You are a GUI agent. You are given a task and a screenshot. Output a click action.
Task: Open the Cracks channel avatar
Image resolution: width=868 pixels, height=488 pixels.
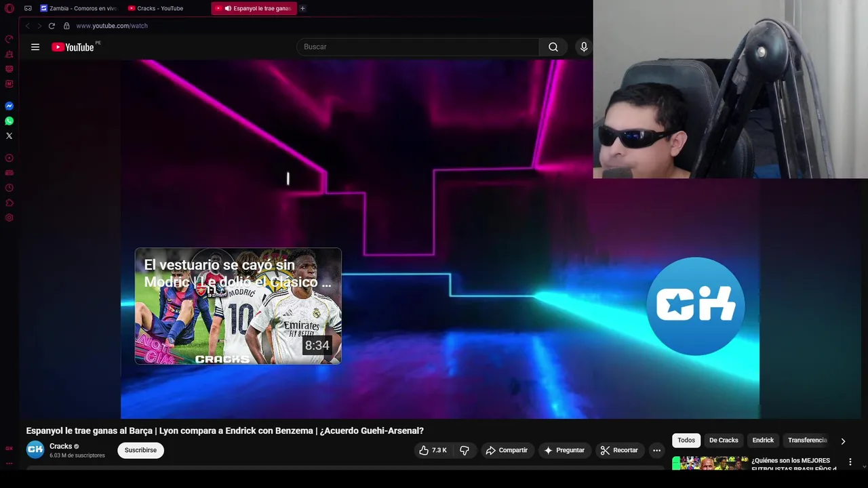pyautogui.click(x=35, y=449)
